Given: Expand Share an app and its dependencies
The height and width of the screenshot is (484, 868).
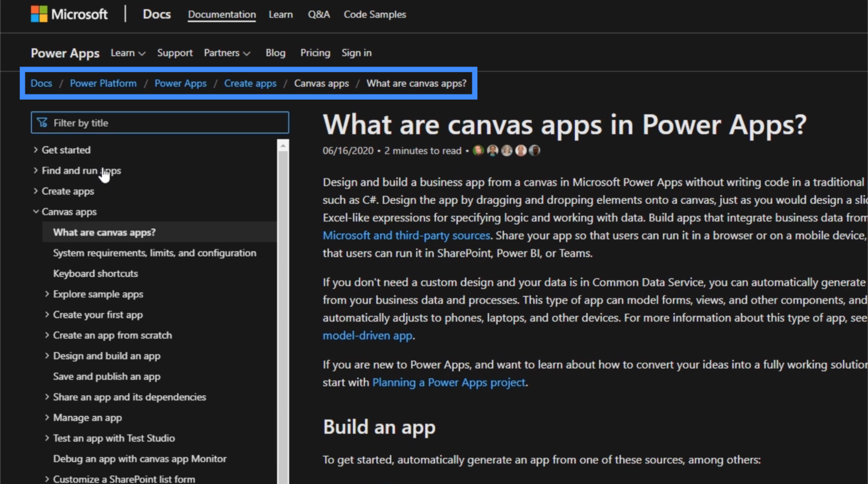Looking at the screenshot, I should pos(47,397).
